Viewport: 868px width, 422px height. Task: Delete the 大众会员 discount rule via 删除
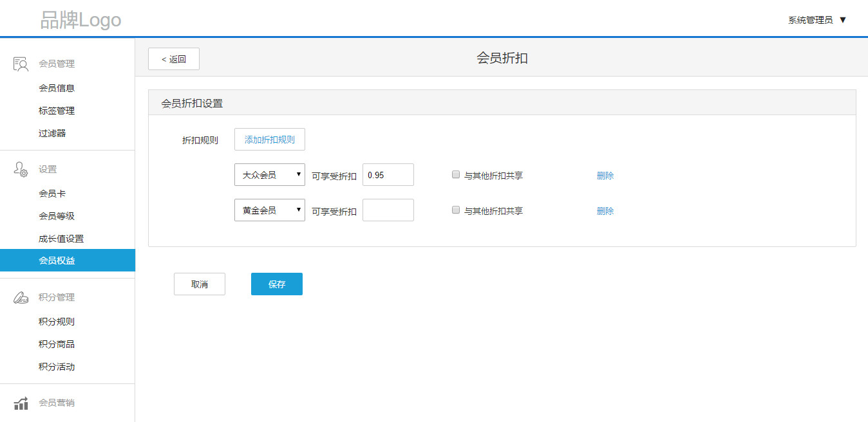pyautogui.click(x=605, y=174)
